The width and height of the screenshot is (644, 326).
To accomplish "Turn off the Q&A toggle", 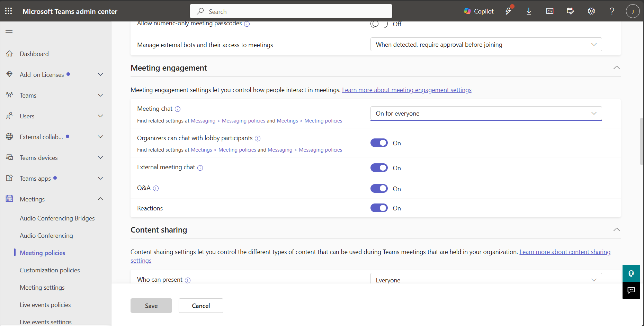I will click(379, 189).
